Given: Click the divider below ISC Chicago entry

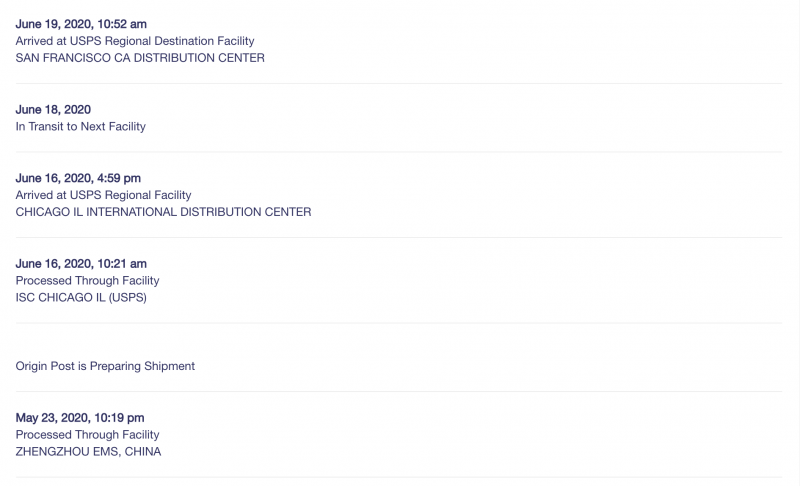Looking at the screenshot, I should (400, 323).
